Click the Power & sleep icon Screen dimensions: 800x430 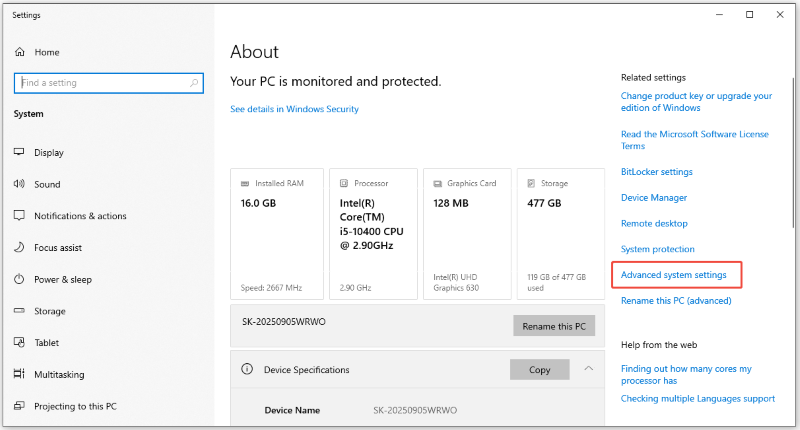(x=19, y=279)
